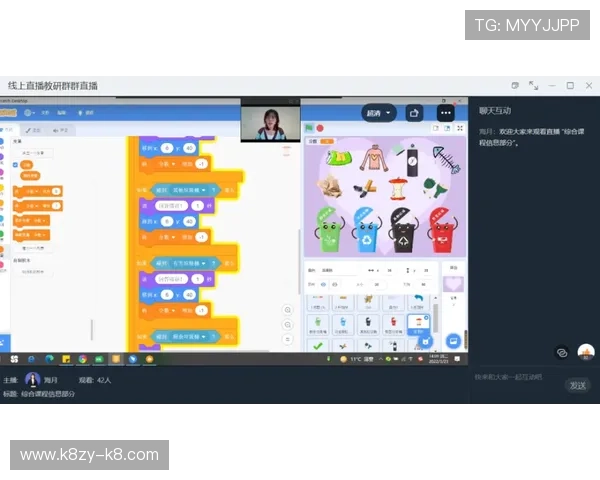Expand the dropdown in the touching sensing block
Viewport: 600px width, 480px height.
(x=203, y=190)
